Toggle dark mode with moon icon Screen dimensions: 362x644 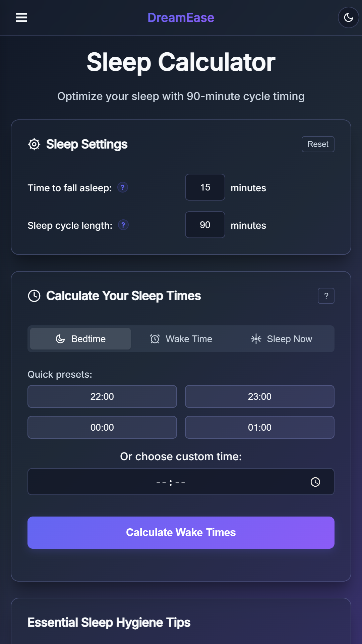(x=349, y=17)
